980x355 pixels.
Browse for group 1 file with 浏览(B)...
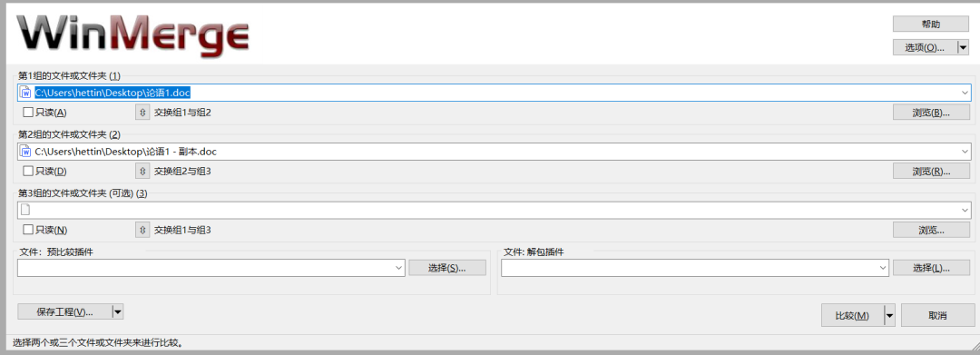point(931,113)
